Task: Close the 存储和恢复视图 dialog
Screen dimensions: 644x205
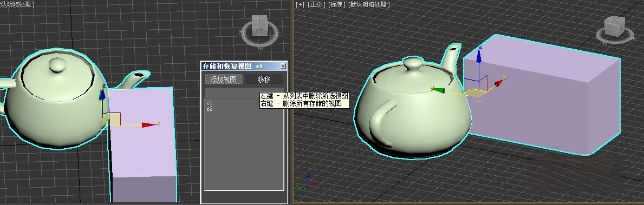Action: (x=283, y=66)
